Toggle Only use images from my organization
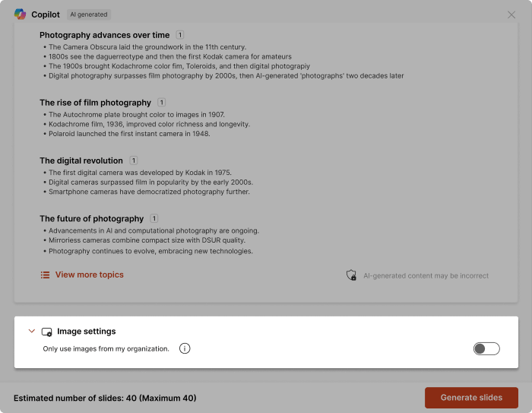 (486, 348)
